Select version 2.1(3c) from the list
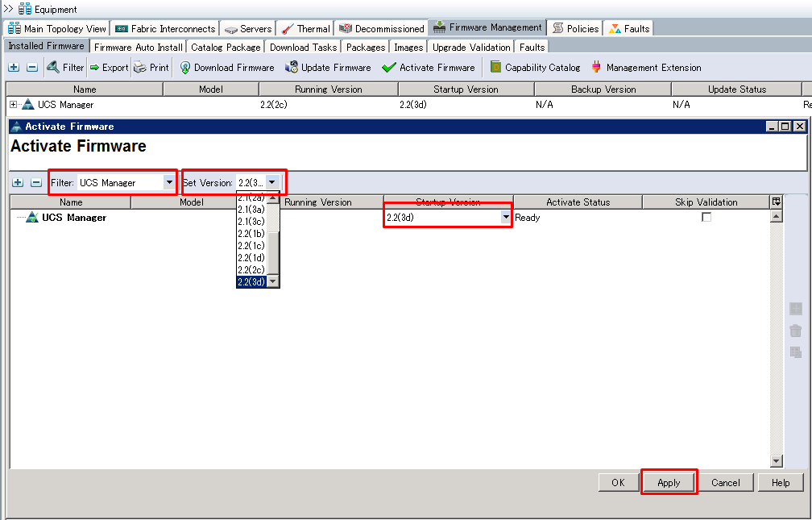The width and height of the screenshot is (812, 520). pyautogui.click(x=251, y=222)
